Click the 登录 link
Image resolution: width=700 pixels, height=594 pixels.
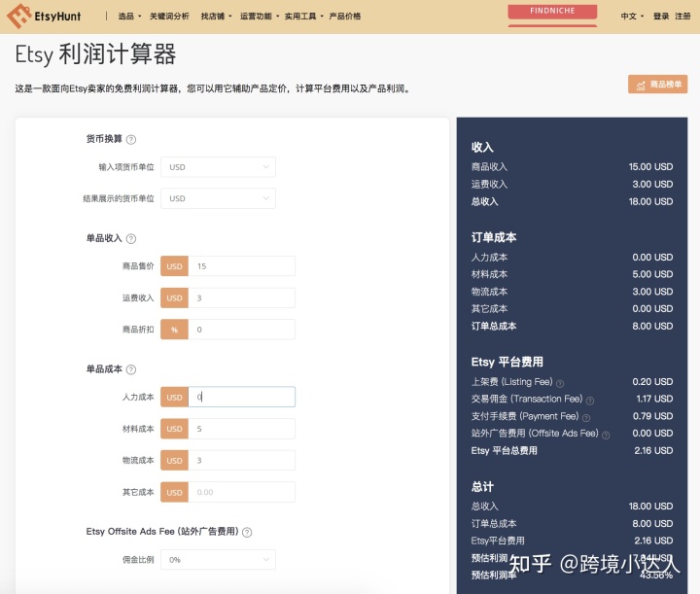pyautogui.click(x=661, y=17)
